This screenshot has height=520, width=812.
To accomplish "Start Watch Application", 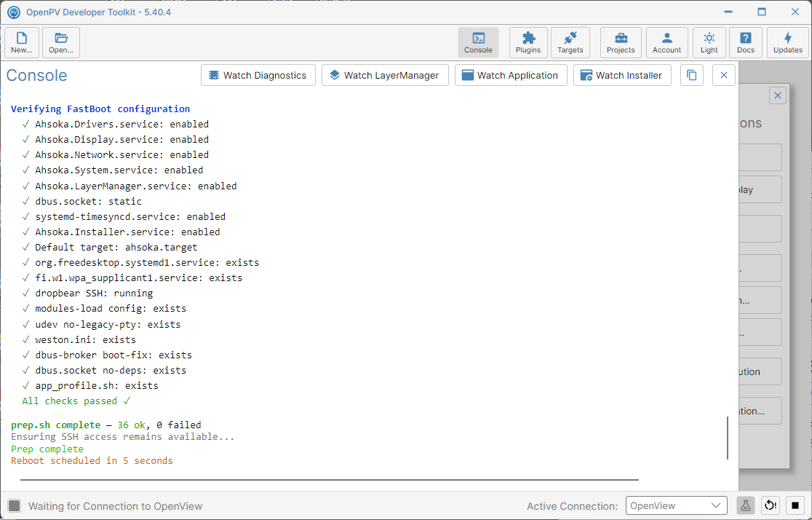I will (x=511, y=75).
